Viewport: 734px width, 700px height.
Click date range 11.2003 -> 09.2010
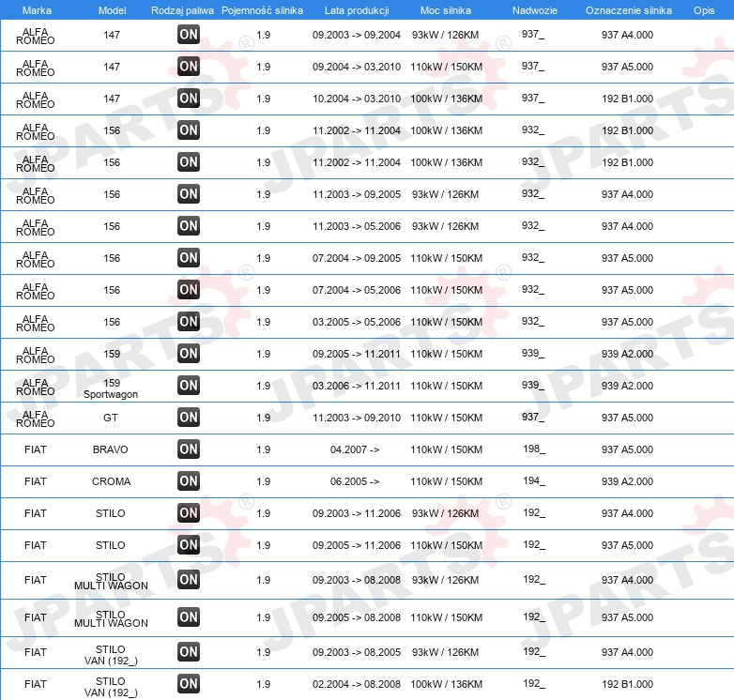point(357,418)
